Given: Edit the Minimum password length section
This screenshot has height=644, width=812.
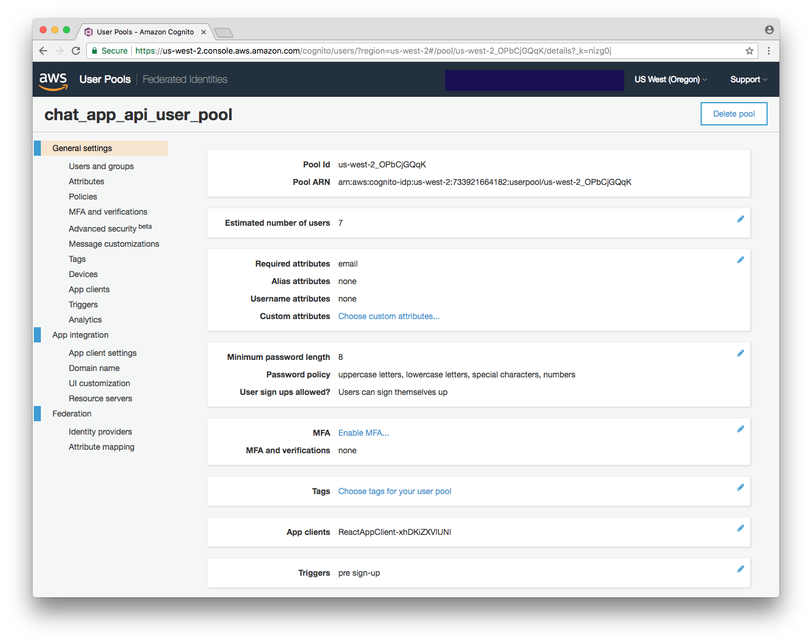Looking at the screenshot, I should pyautogui.click(x=740, y=353).
